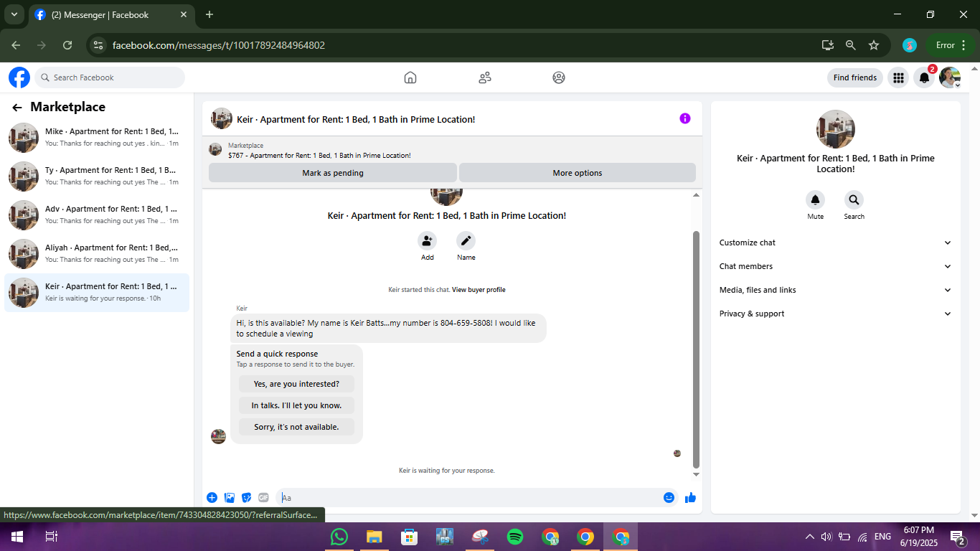Expand Customize chat section

coord(836,242)
